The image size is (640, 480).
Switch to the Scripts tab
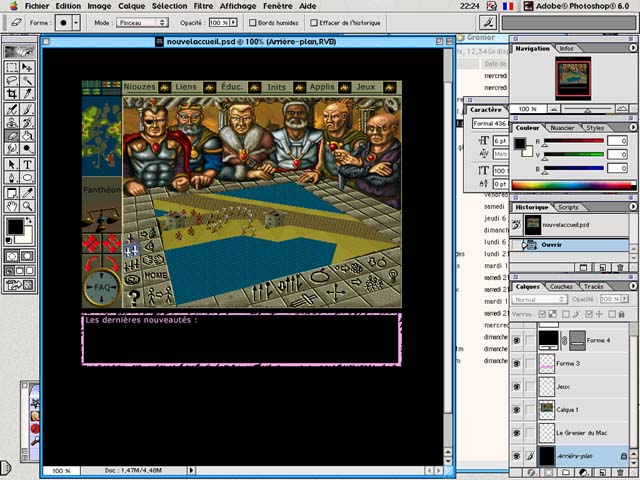568,207
